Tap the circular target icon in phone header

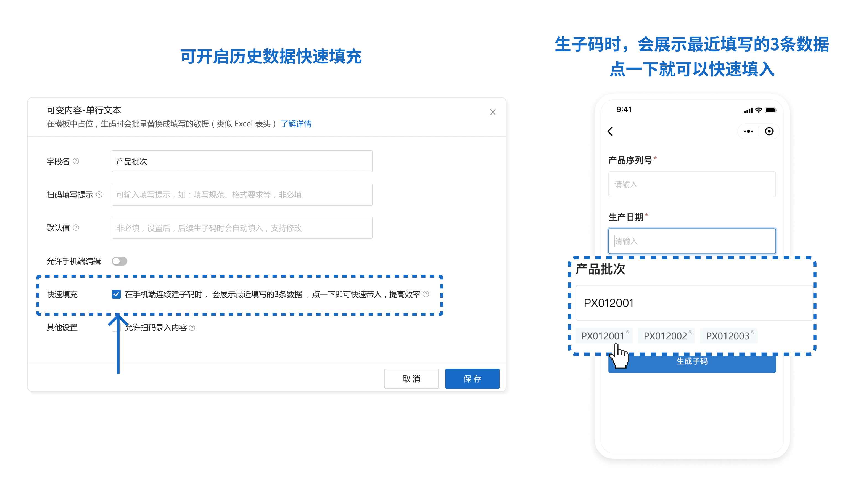click(769, 131)
